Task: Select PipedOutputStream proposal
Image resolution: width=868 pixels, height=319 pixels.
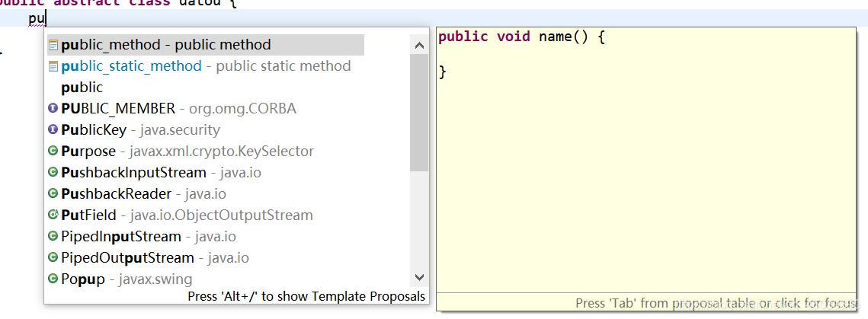Action: tap(205, 257)
